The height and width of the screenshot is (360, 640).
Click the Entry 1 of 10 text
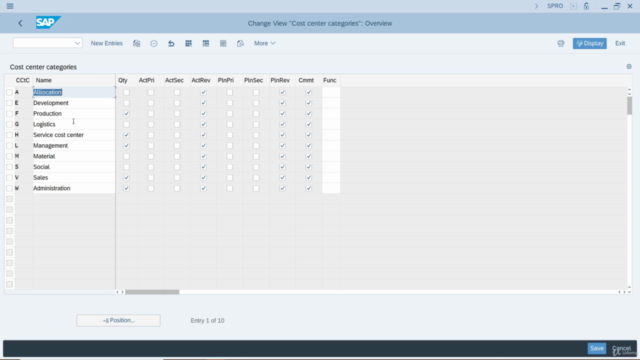point(207,321)
